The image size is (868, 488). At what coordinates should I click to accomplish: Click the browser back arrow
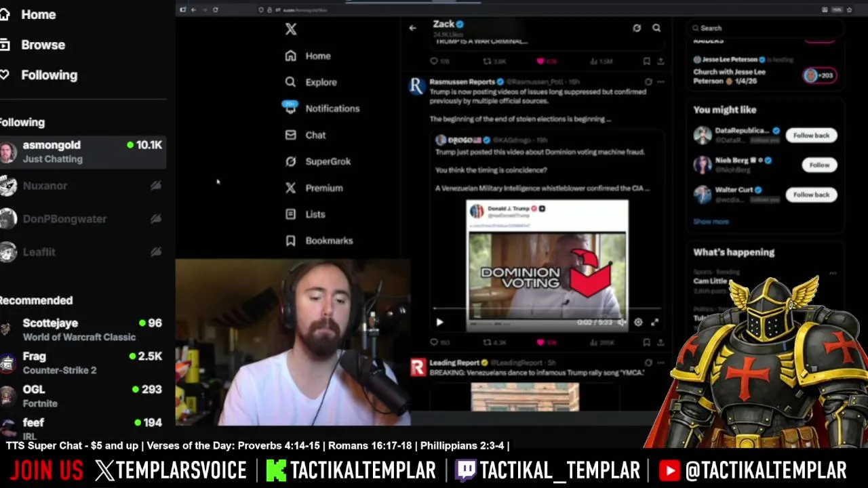point(193,9)
